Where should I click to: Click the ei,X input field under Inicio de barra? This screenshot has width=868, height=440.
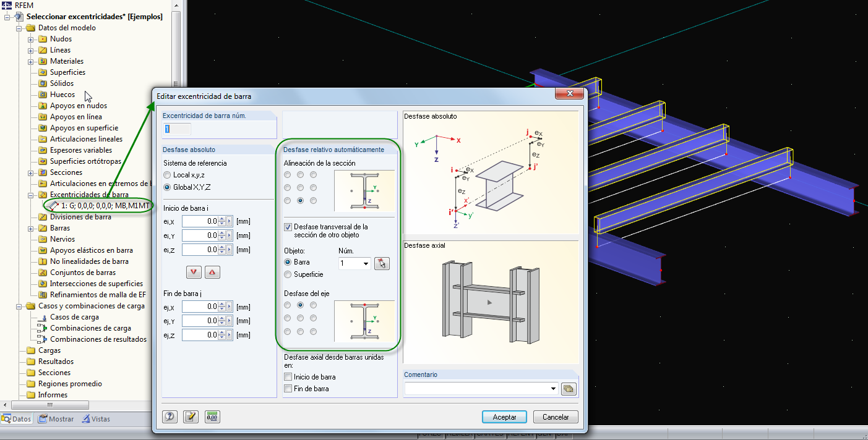[x=200, y=221]
